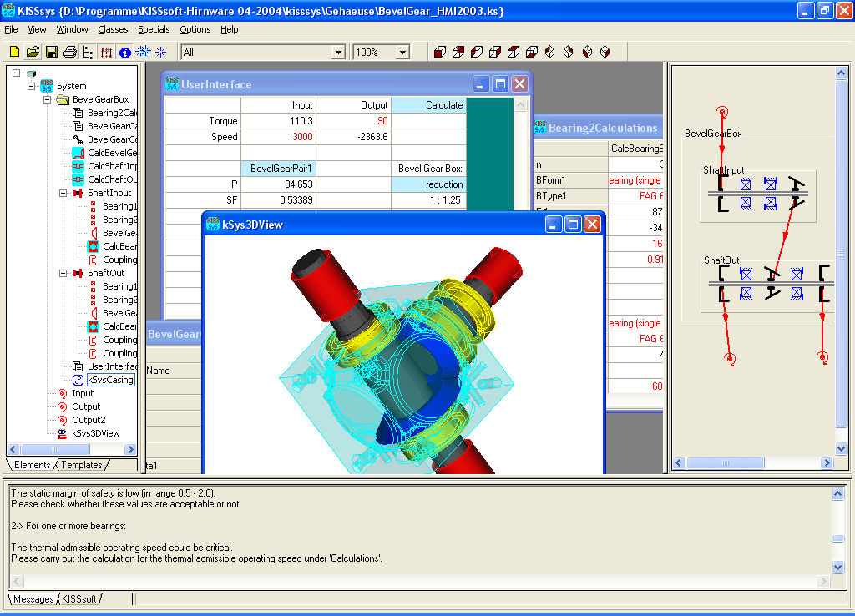Toggle the red diagram view toolbar icon

106,53
